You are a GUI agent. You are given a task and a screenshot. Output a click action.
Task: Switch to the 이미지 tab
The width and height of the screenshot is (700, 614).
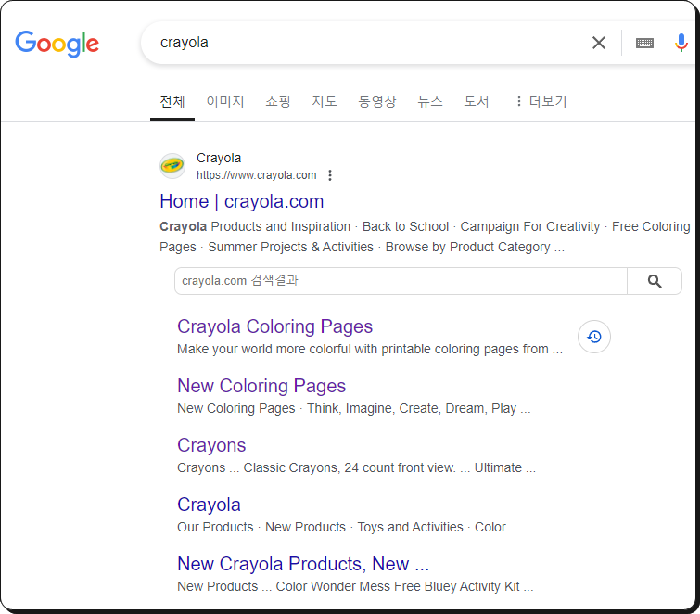click(225, 102)
